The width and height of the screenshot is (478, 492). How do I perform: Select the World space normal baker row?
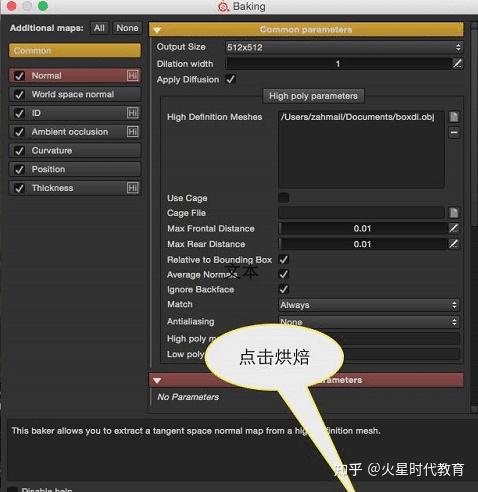point(75,94)
